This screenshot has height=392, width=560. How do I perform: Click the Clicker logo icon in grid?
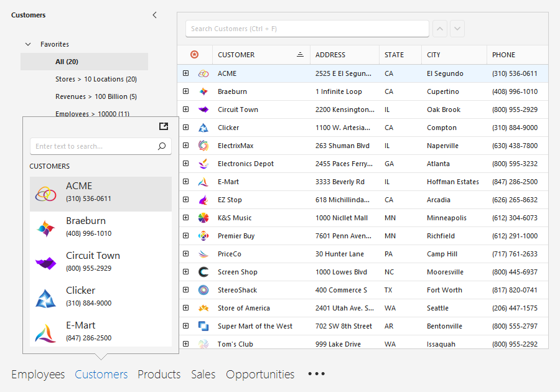[x=203, y=128]
